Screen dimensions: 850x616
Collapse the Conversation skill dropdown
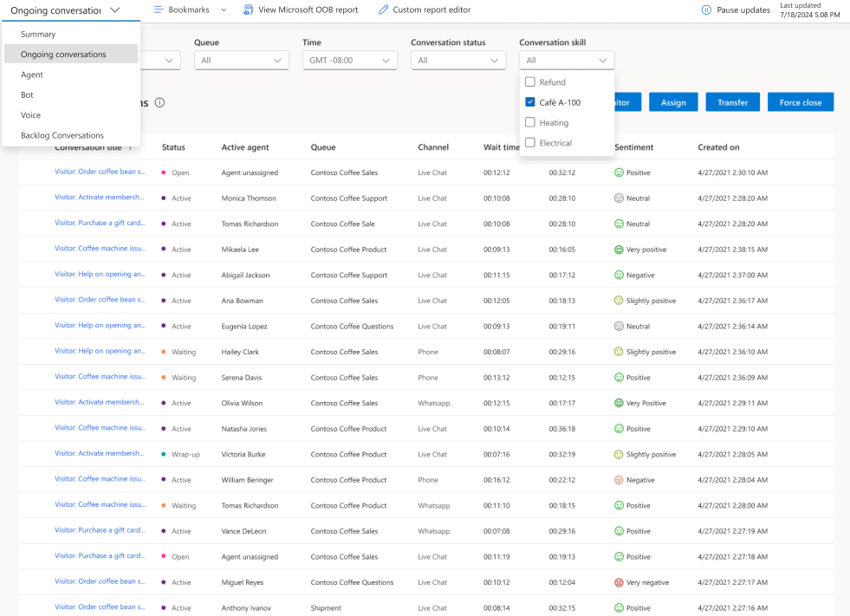(x=567, y=60)
